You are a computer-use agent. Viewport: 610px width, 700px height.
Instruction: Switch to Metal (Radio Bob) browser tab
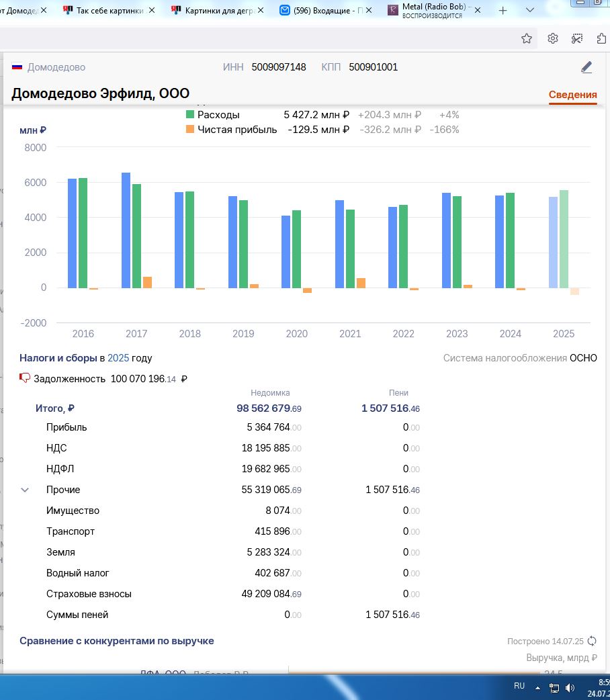pyautogui.click(x=430, y=10)
